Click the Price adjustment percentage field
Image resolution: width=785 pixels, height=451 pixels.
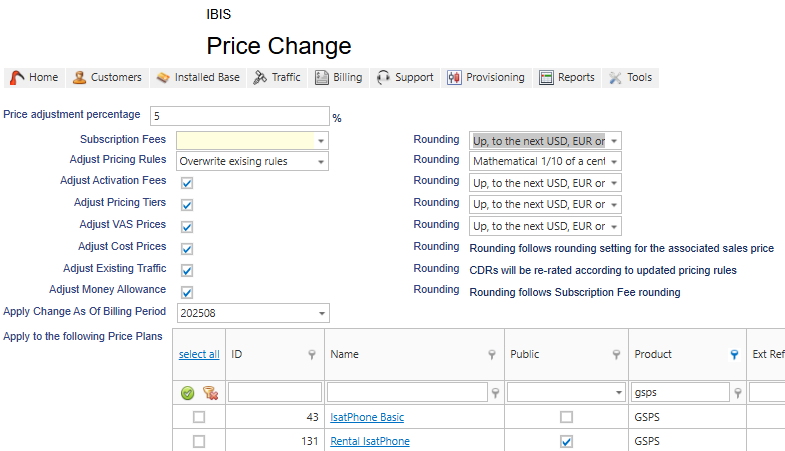pyautogui.click(x=239, y=116)
